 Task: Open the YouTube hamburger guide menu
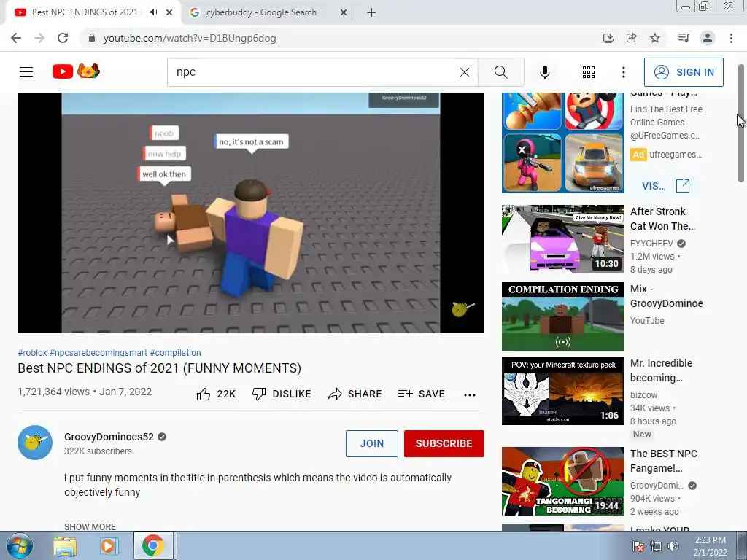point(26,72)
